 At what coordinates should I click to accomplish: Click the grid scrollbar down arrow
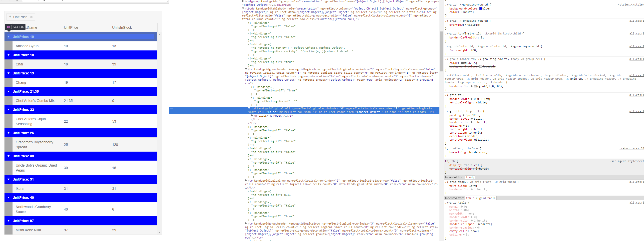159,232
